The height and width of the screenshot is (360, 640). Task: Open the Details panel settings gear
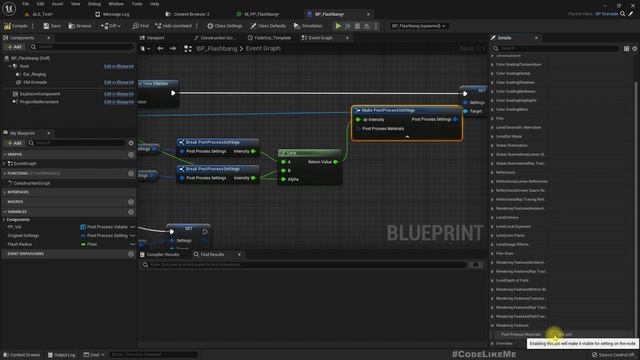(x=635, y=49)
